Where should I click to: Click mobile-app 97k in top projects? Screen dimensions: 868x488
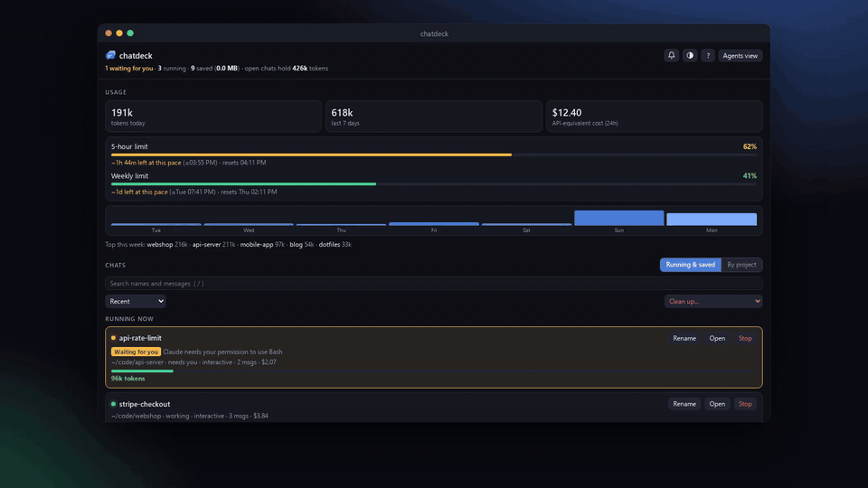tap(262, 245)
